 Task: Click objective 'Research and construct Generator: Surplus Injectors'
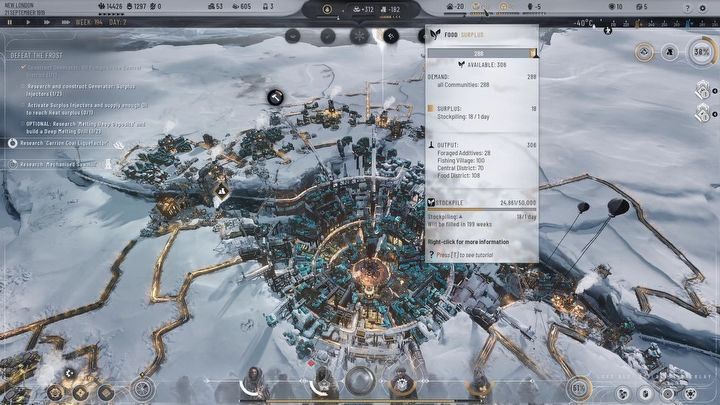coord(81,90)
